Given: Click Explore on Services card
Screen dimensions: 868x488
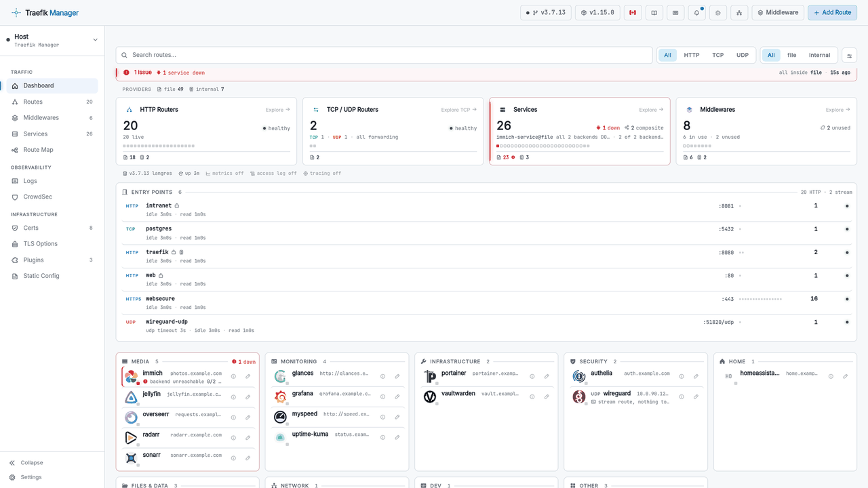Looking at the screenshot, I should pos(651,110).
